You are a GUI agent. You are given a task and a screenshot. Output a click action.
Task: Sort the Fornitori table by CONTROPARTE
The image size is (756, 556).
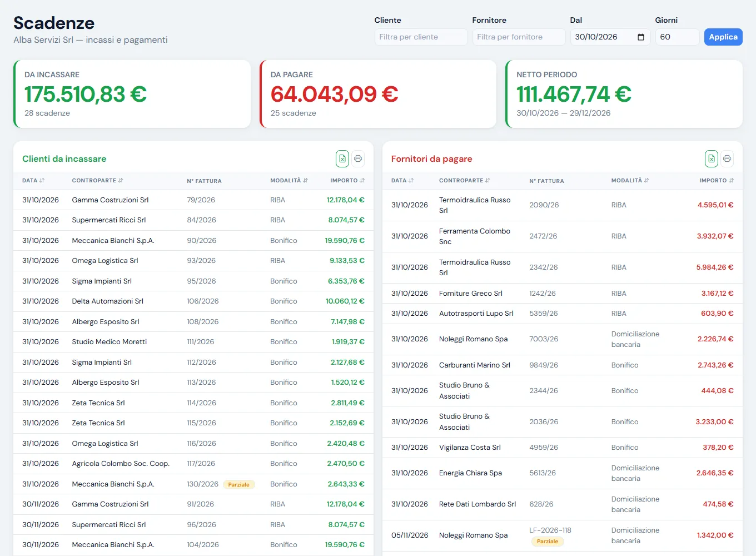(x=465, y=181)
